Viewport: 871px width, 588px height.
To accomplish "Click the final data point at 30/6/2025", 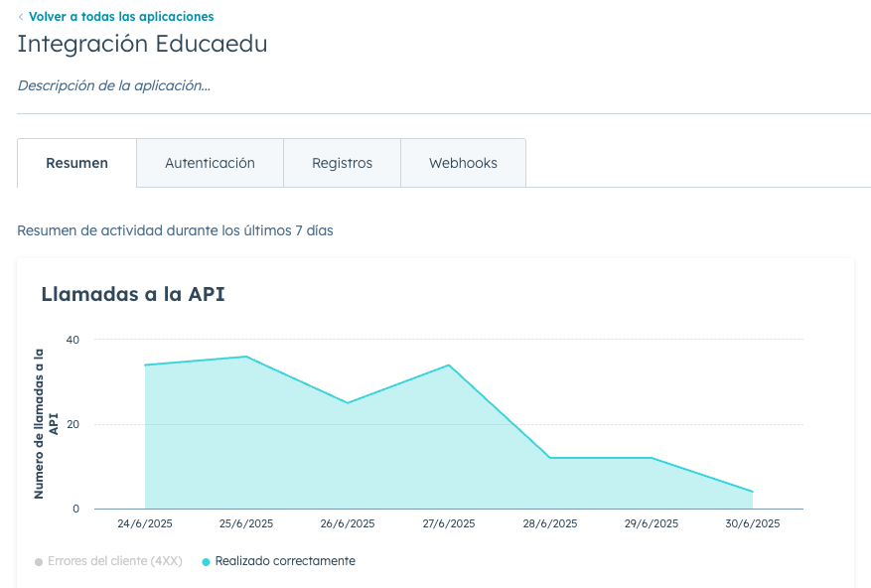I will pyautogui.click(x=753, y=492).
